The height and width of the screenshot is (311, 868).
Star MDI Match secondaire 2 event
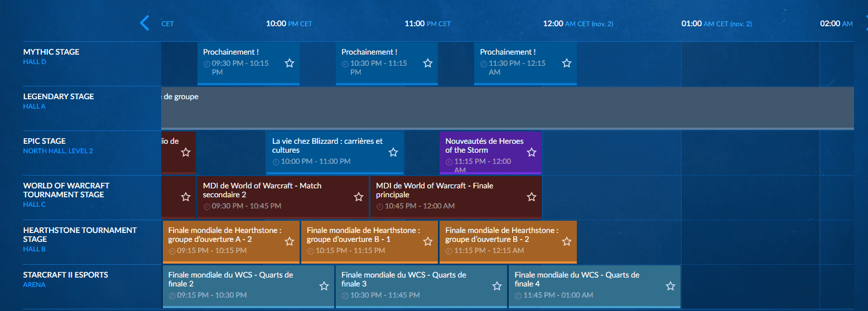click(359, 197)
